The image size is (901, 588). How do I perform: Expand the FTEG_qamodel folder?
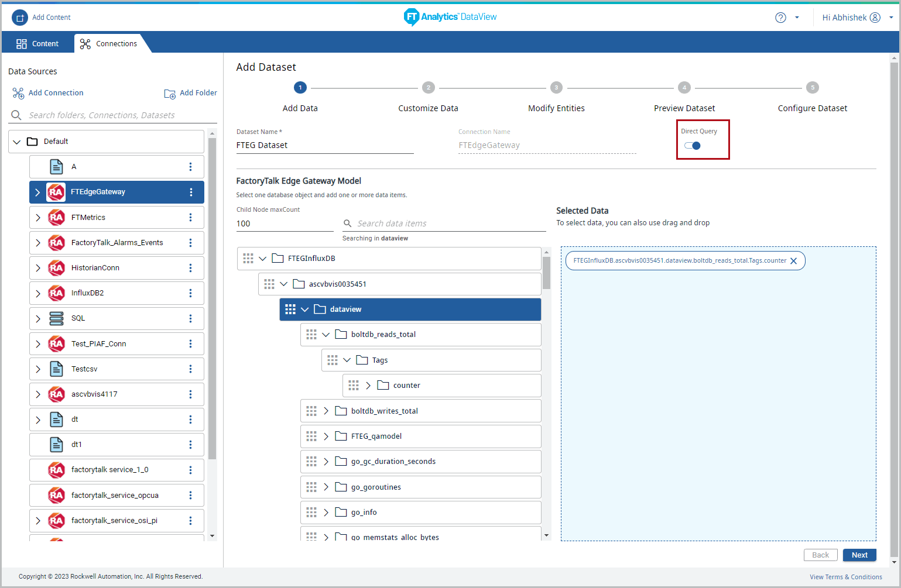[x=326, y=436]
